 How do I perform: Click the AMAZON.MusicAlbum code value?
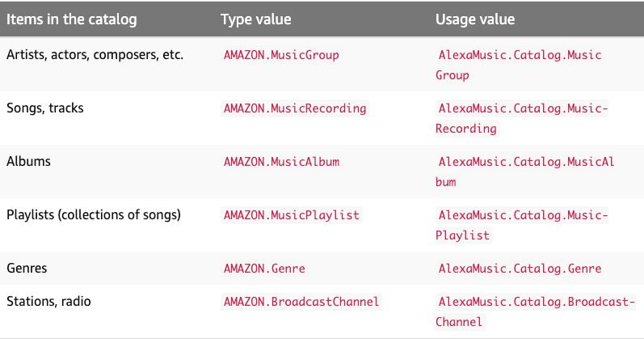tap(281, 162)
